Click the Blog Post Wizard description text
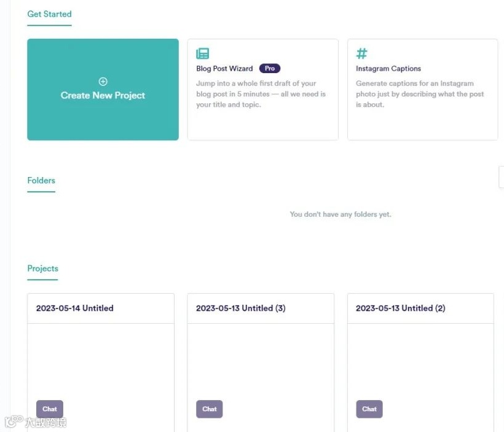 click(x=261, y=94)
